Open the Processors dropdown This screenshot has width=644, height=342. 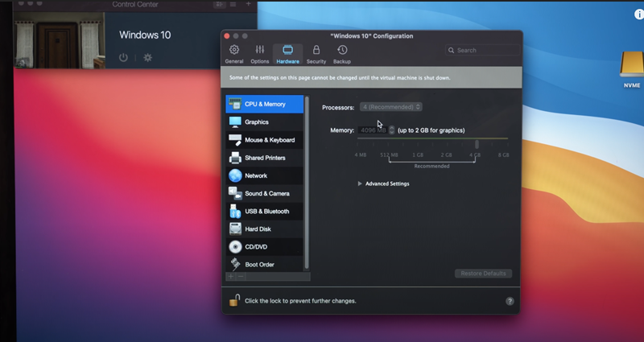391,107
